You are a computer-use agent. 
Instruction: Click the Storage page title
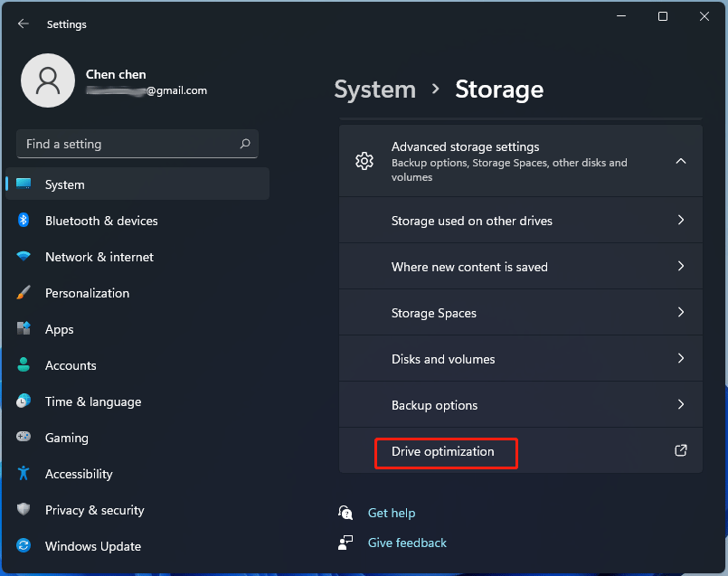click(499, 90)
